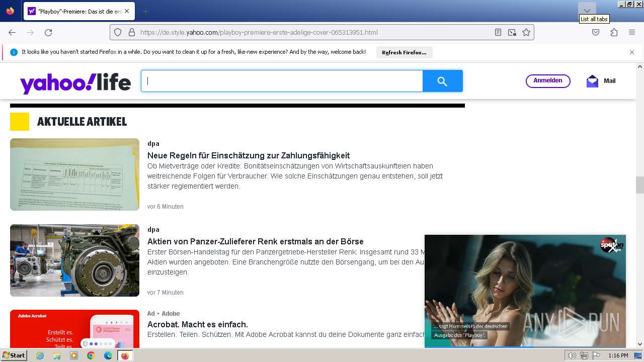Viewport: 644px width, 362px height.
Task: Select the Playboy-Premiere tab
Action: (x=79, y=11)
